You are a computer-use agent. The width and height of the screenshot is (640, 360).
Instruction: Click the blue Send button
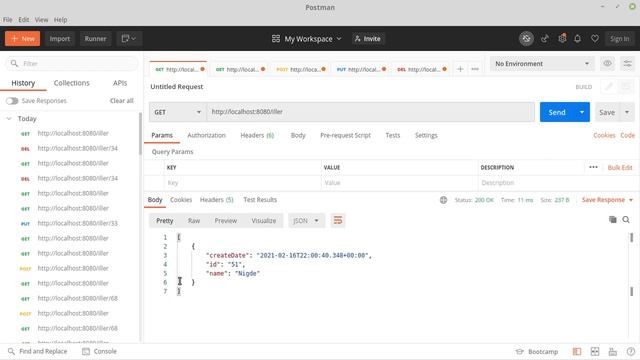click(557, 112)
